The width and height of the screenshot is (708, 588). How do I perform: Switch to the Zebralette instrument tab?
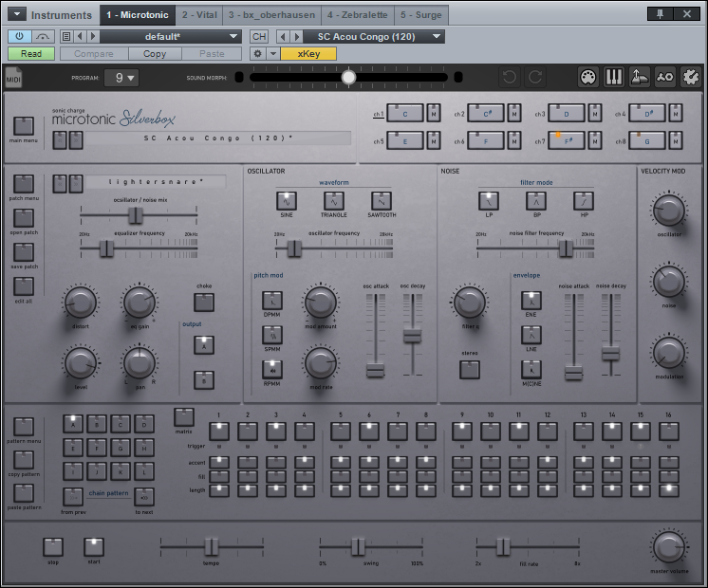pos(356,15)
